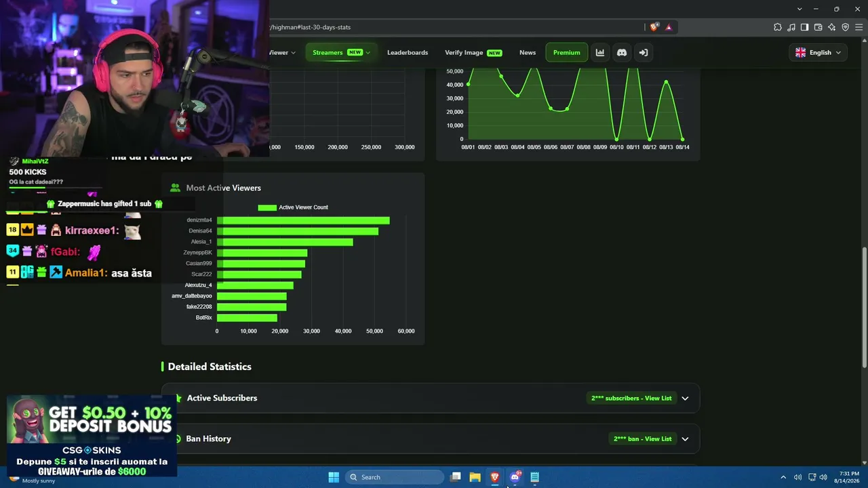Click the CSGOSKINS deposit bonus banner

click(x=92, y=436)
